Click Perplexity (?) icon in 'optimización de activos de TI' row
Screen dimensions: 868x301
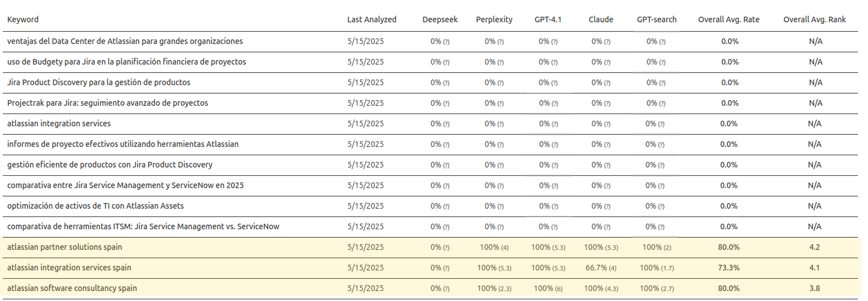500,206
